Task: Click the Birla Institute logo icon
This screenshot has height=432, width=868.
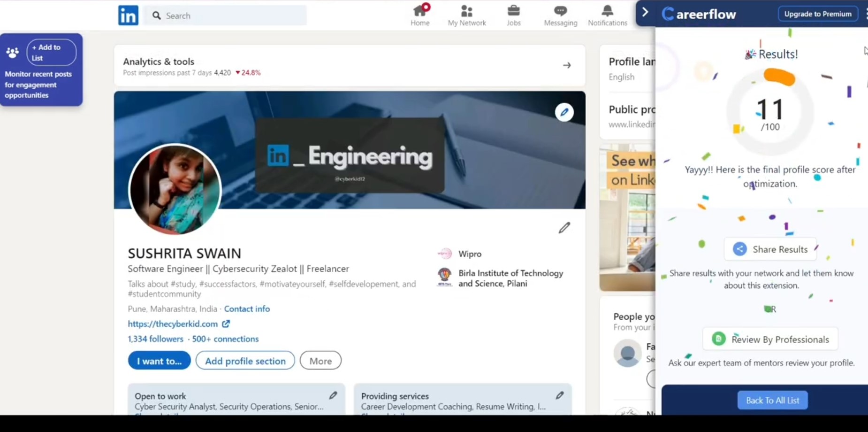Action: [x=444, y=277]
